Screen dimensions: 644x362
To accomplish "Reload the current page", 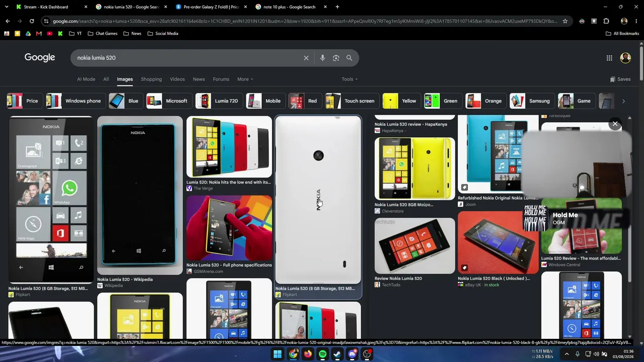I will coord(32,21).
